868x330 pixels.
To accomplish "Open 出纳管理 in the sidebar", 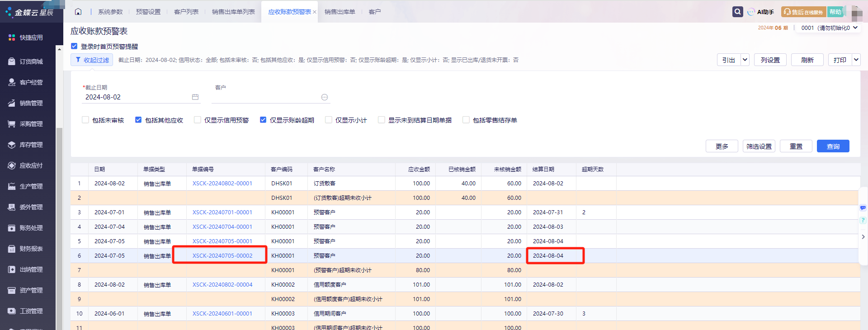I will (x=26, y=269).
